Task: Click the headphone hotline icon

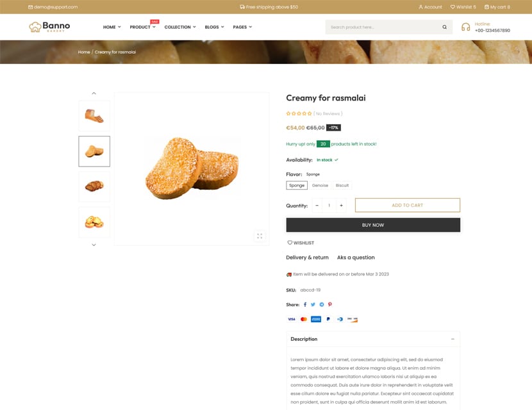Action: [x=466, y=27]
